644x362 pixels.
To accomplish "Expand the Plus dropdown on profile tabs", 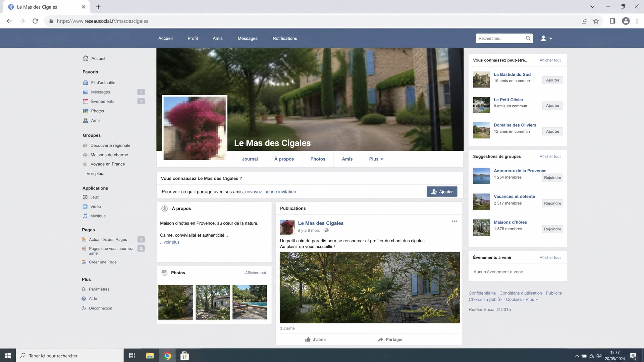I will click(376, 159).
